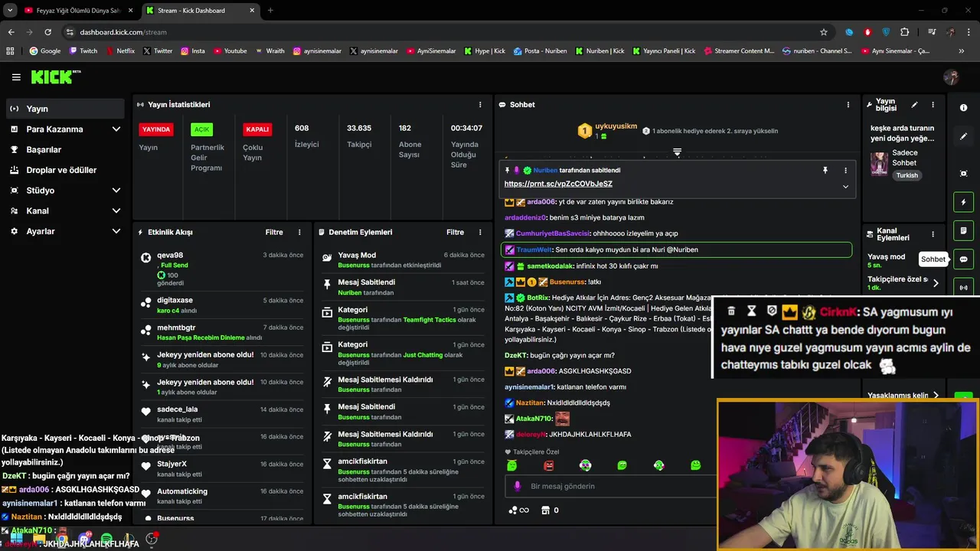Click the pencil icon in right sidebar

point(963,136)
